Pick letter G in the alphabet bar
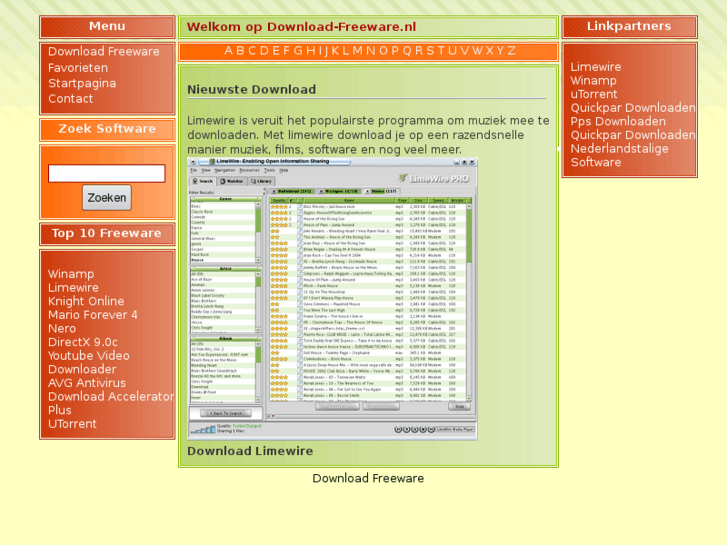 click(x=298, y=51)
